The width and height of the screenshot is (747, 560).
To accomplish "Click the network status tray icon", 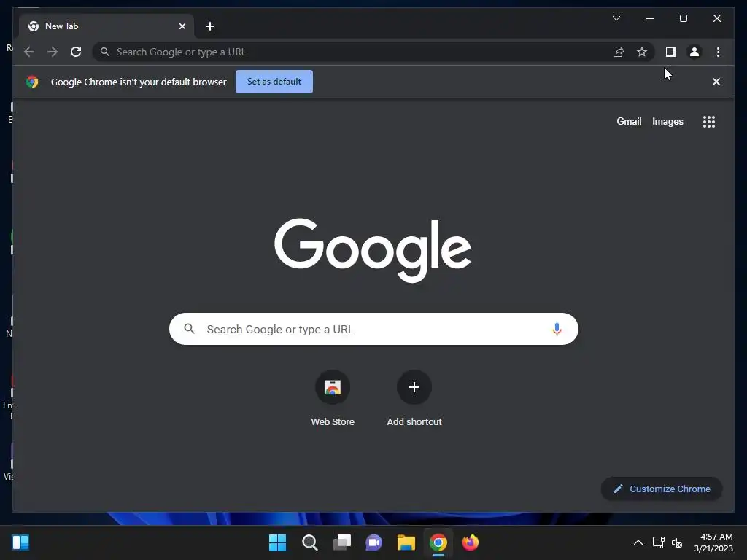I will click(659, 542).
